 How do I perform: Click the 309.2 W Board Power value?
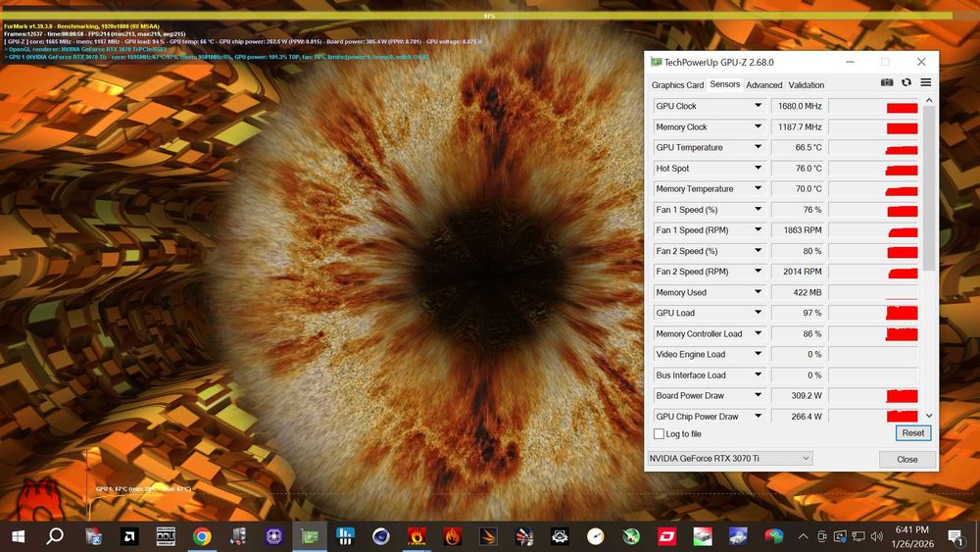(798, 395)
